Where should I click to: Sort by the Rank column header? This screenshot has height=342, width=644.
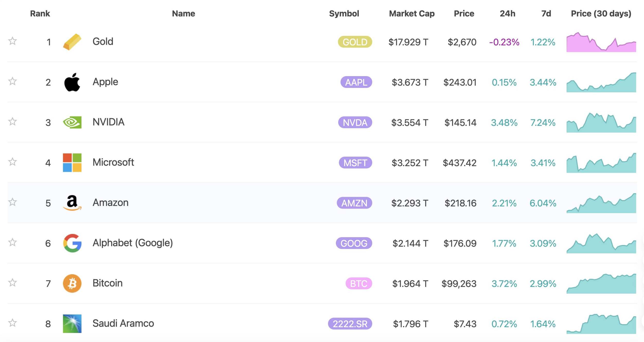(40, 13)
